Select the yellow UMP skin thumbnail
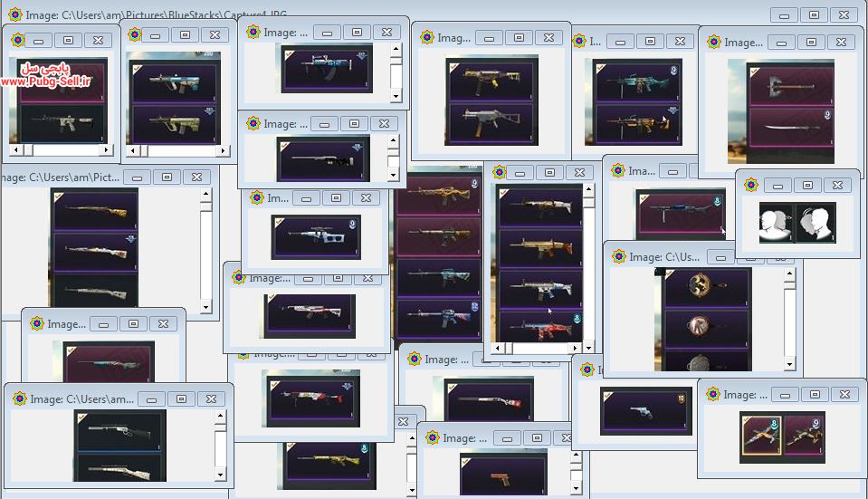 click(x=491, y=81)
